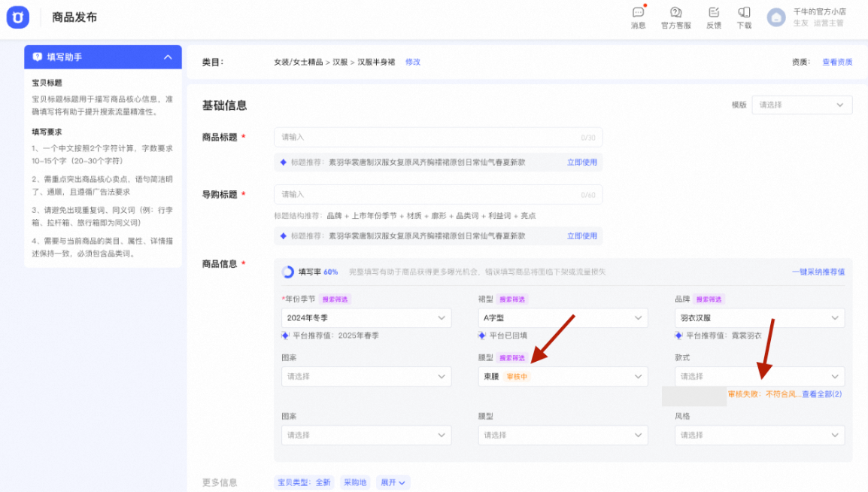This screenshot has width=868, height=492.
Task: Click 立即使用 for 商品标题 recommendation
Action: 582,162
